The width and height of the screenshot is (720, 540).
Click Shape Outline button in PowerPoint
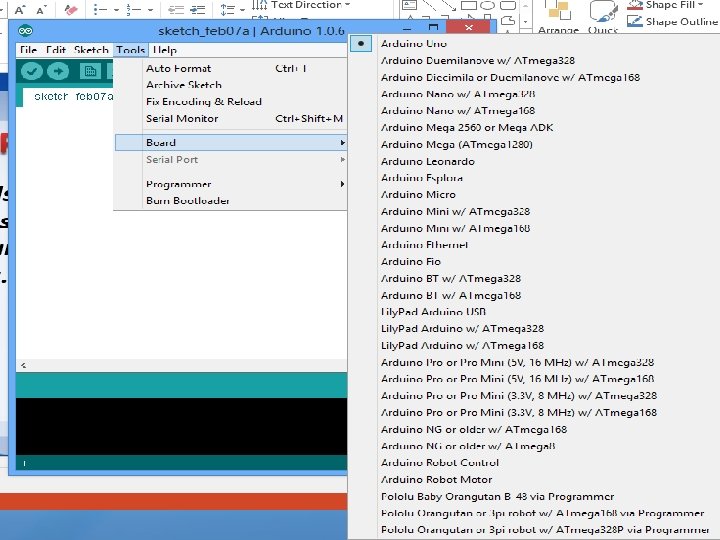click(x=673, y=21)
